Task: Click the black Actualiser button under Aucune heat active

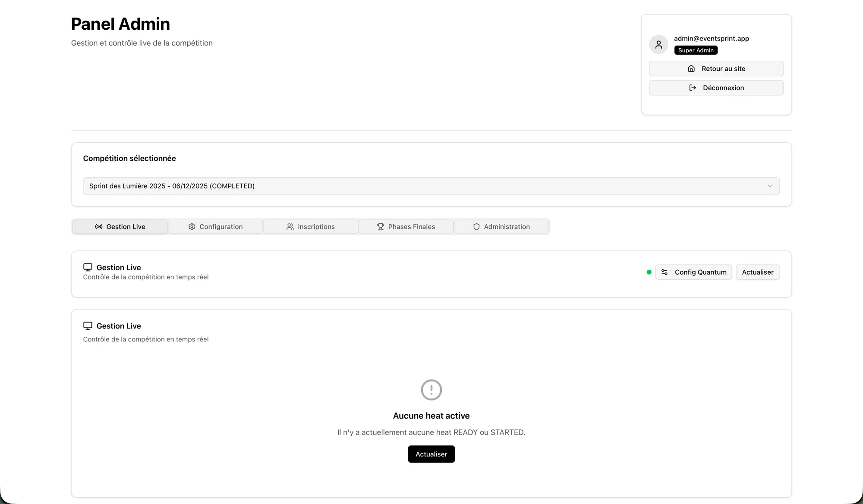Action: coord(431,454)
